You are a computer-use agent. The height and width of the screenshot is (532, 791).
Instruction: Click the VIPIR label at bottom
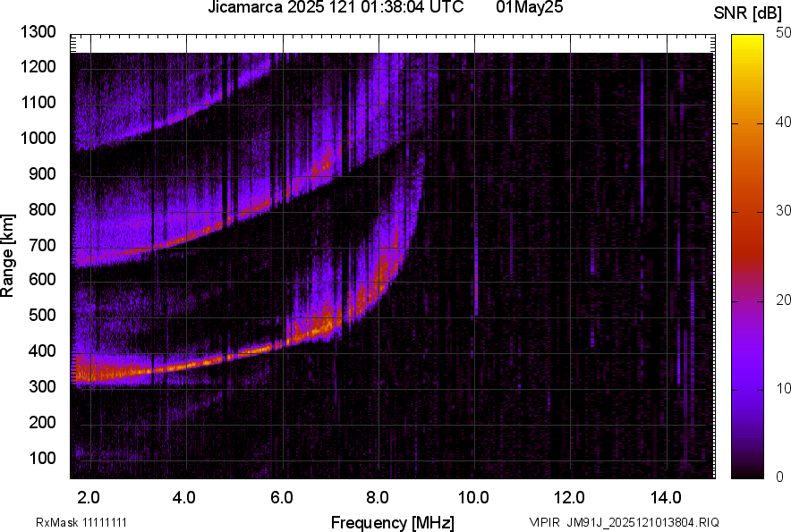coord(544,522)
